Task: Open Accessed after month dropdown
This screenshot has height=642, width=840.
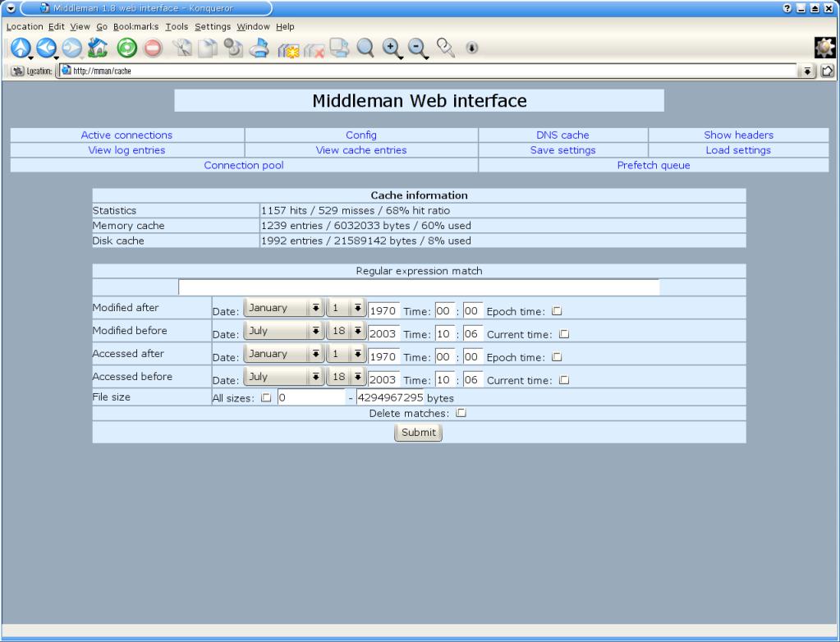Action: (283, 354)
